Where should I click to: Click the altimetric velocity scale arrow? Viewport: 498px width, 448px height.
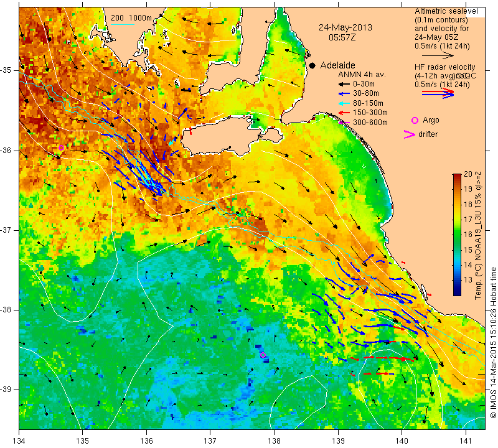(x=438, y=55)
